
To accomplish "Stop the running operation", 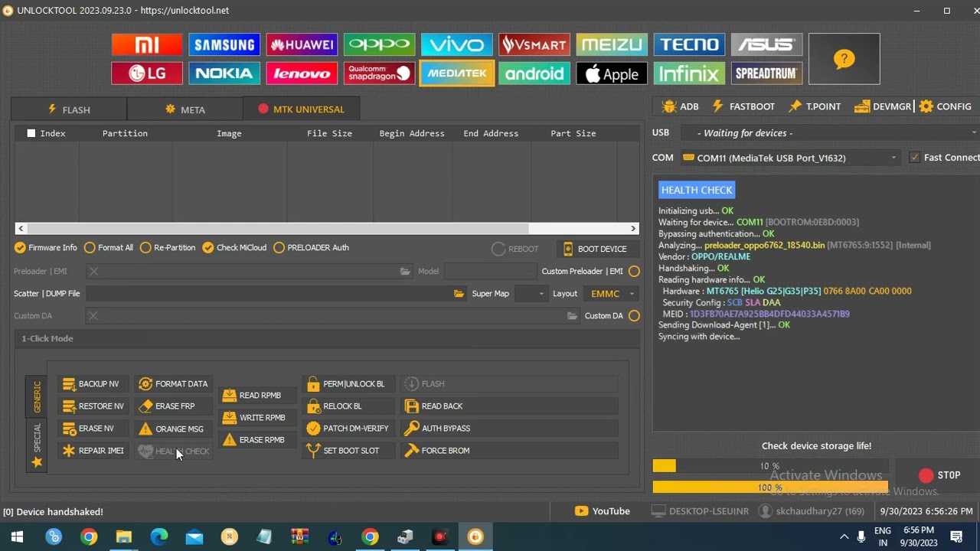I will 939,475.
